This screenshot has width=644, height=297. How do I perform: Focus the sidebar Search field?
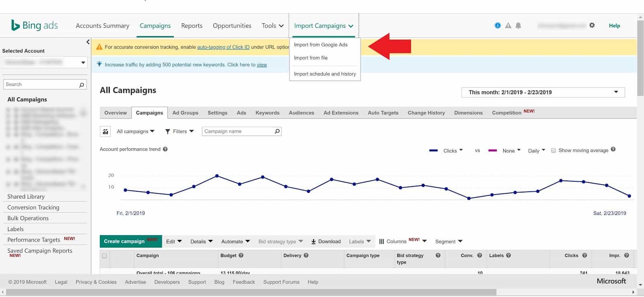point(45,84)
